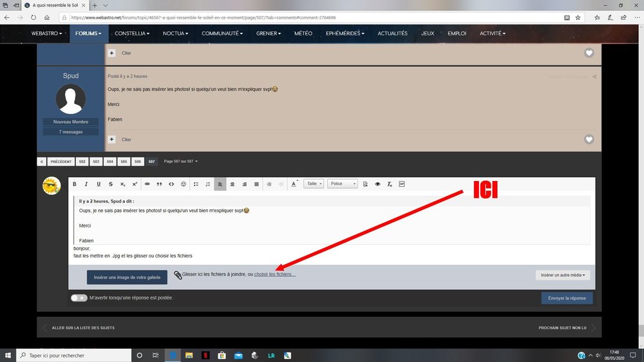The image size is (644, 362).
Task: Insert a GIF with the GIF icon
Action: pos(402,184)
